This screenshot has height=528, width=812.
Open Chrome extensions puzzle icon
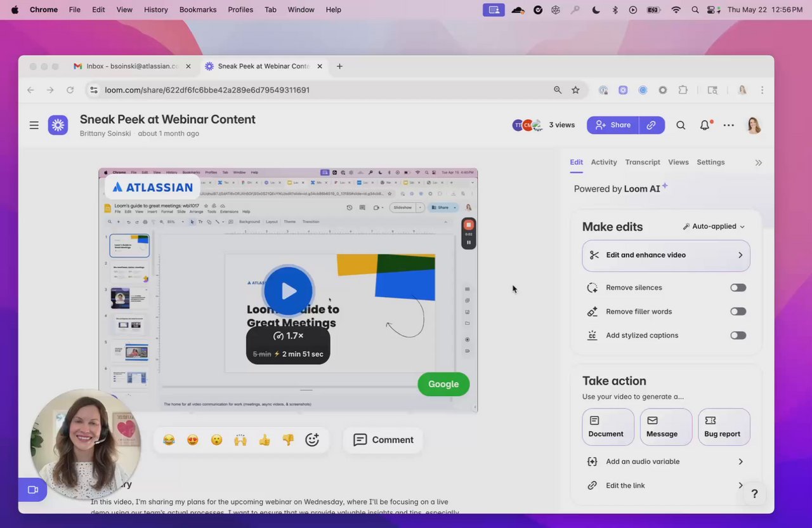coord(683,90)
